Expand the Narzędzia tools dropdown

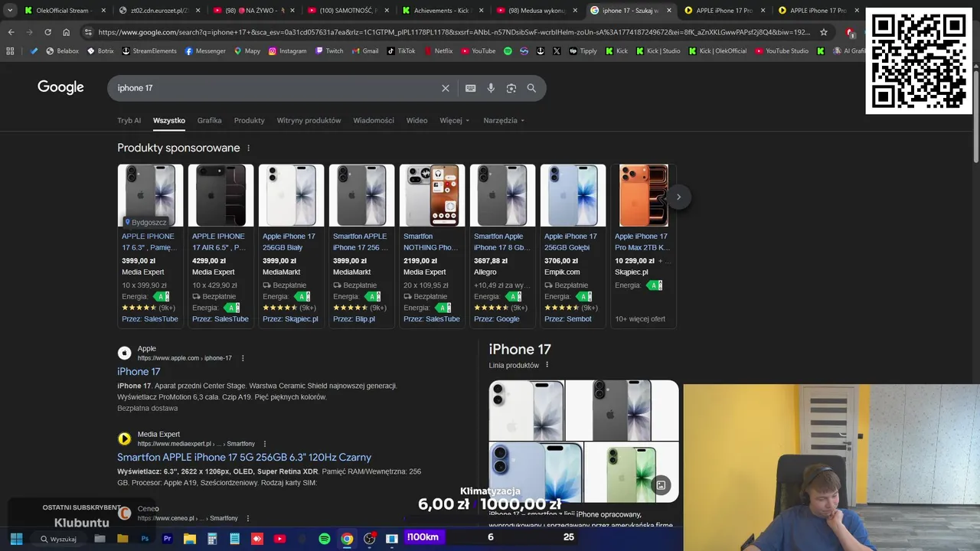pos(505,120)
